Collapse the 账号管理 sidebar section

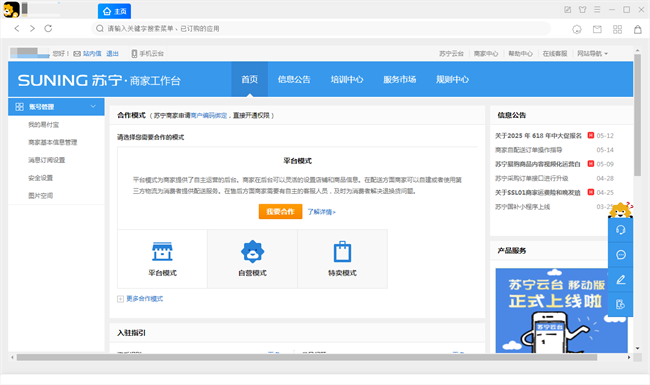pyautogui.click(x=56, y=107)
